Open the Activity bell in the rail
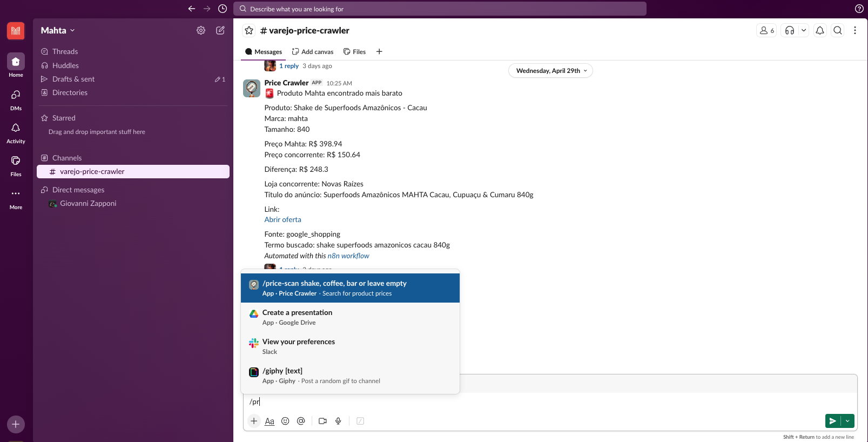The width and height of the screenshot is (868, 442). point(16,132)
